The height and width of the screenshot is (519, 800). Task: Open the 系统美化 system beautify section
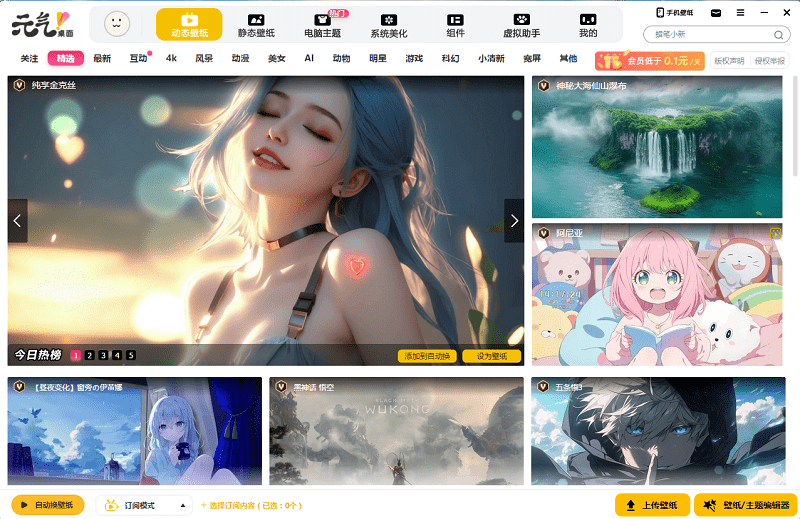pyautogui.click(x=388, y=25)
